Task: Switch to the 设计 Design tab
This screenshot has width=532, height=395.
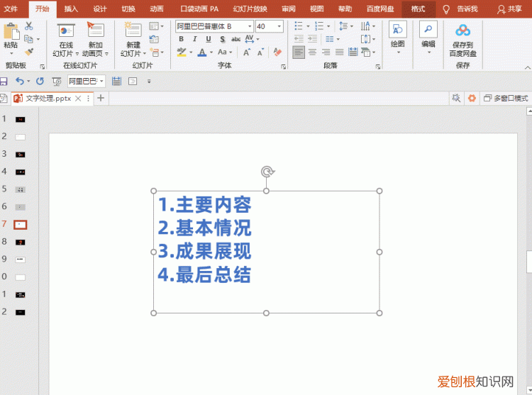Action: 100,9
